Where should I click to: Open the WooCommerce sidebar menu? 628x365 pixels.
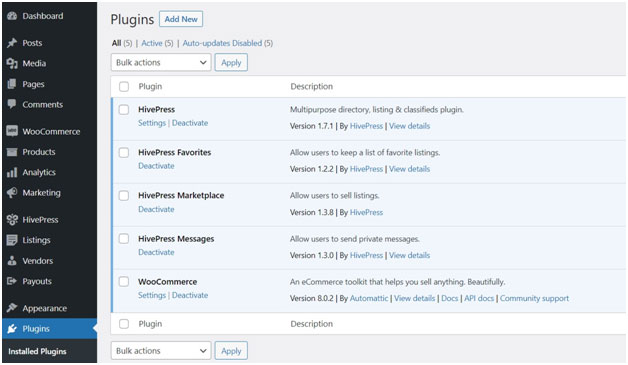(51, 131)
